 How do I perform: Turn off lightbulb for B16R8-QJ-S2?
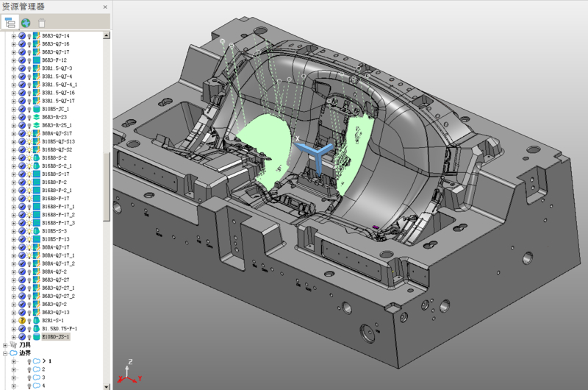pos(29,149)
